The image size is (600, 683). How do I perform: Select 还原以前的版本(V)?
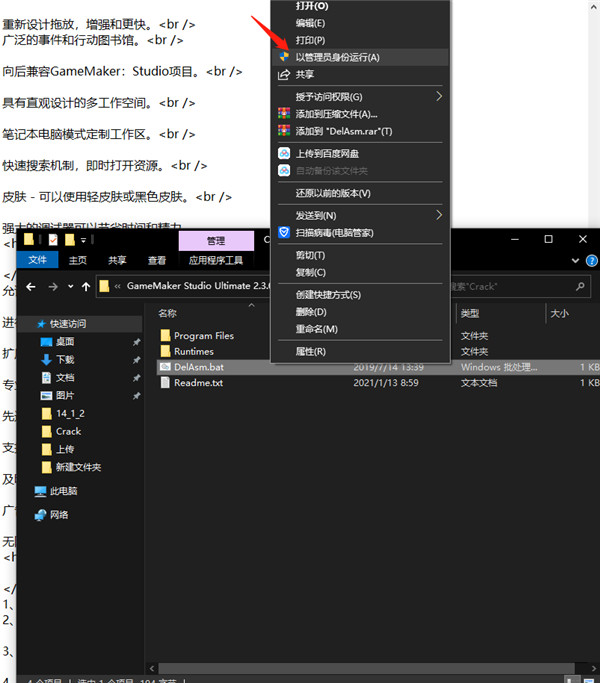point(360,193)
